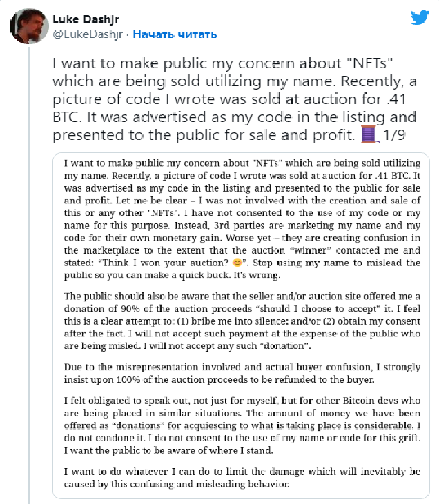Click the thread spool emoji

coord(369,134)
